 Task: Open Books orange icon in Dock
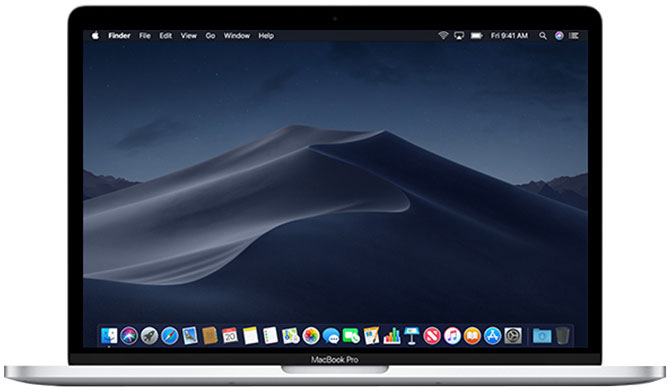[x=472, y=336]
